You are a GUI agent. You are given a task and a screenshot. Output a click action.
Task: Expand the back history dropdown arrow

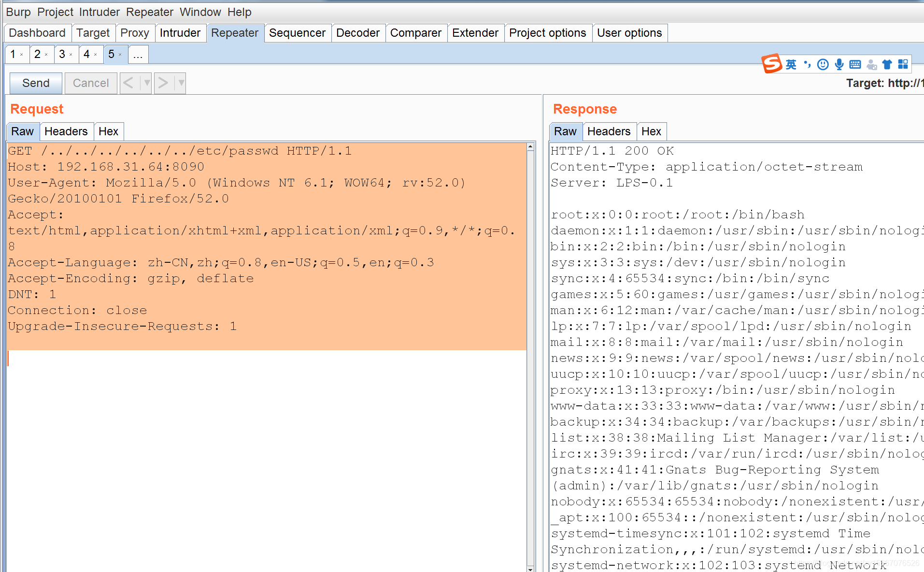click(x=146, y=83)
